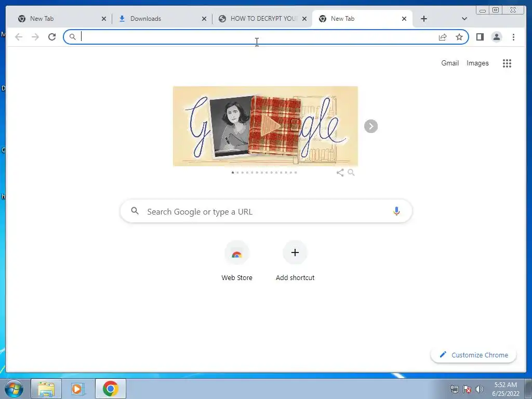
Task: Open the side panel icon
Action: tap(480, 37)
